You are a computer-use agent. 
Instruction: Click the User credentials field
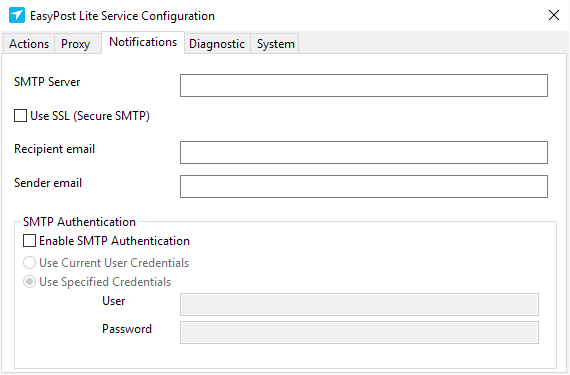pyautogui.click(x=360, y=305)
